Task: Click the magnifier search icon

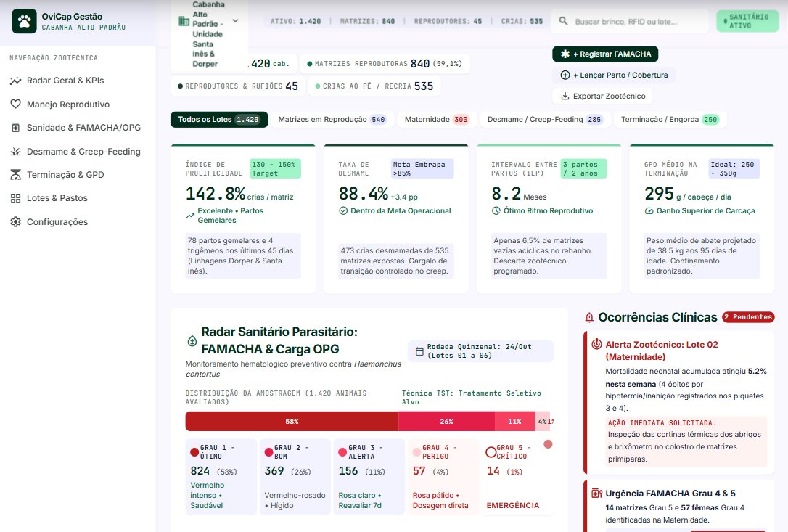Action: click(x=563, y=21)
